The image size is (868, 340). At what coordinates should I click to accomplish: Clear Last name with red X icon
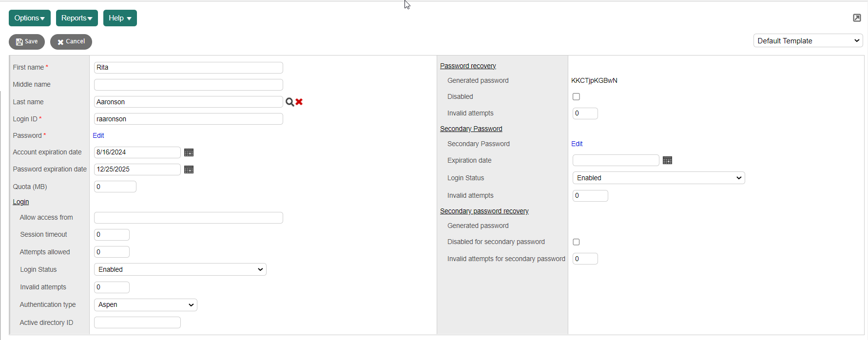pyautogui.click(x=299, y=102)
